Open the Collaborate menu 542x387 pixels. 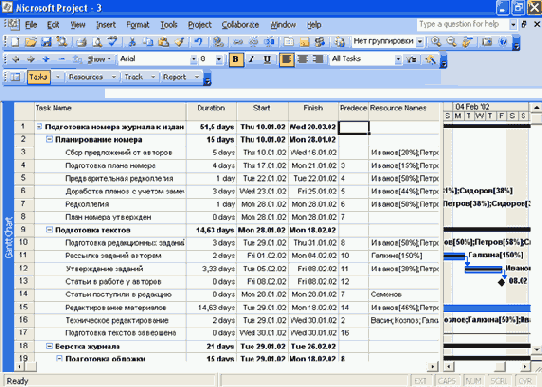point(240,25)
